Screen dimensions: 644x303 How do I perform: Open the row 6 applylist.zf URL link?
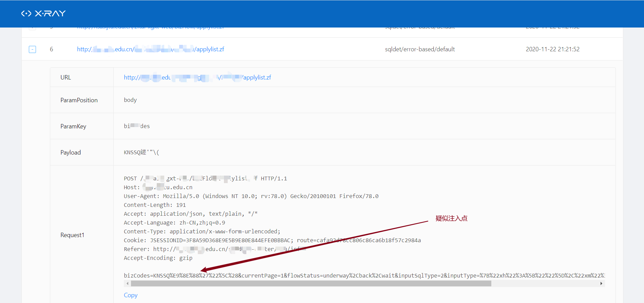(150, 49)
